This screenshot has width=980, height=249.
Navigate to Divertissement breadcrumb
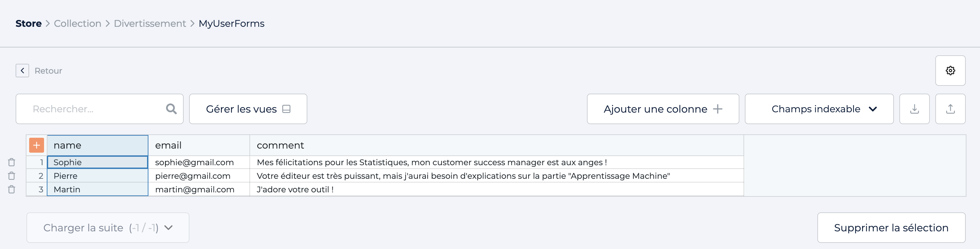click(x=150, y=24)
